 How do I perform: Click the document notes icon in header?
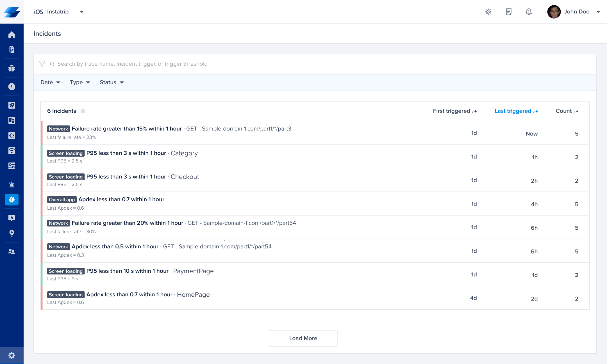508,12
